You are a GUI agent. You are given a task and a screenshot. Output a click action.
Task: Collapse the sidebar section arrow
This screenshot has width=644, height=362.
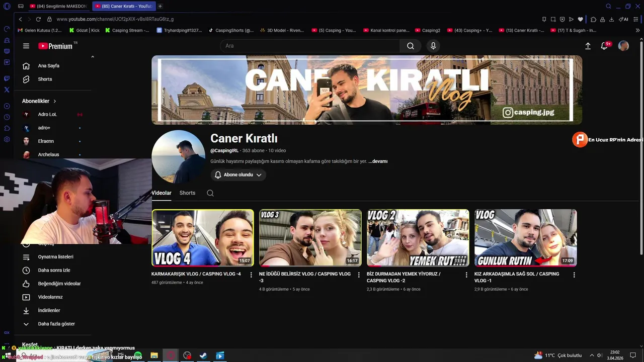[93, 57]
